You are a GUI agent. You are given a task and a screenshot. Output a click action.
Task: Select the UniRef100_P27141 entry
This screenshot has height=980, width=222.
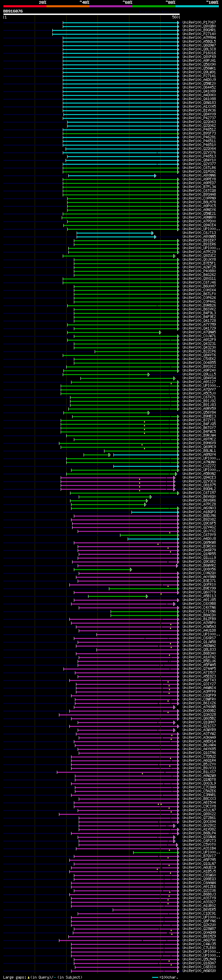(199, 76)
